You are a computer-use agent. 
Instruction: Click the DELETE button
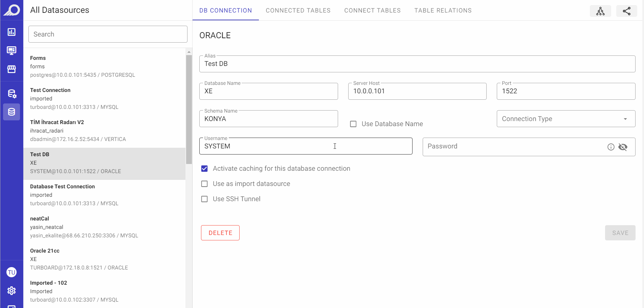(x=220, y=233)
